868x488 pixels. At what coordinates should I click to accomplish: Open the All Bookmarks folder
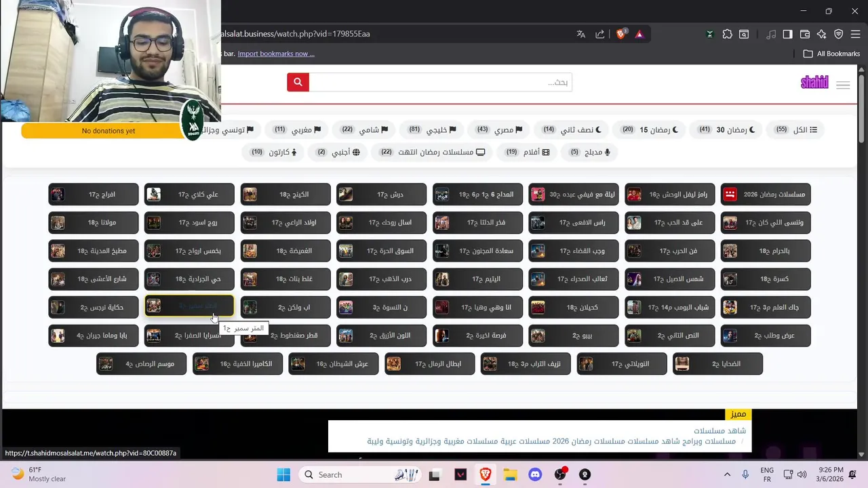pos(831,54)
